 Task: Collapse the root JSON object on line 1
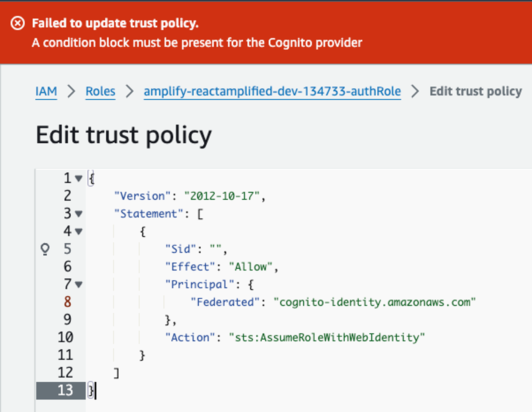click(79, 178)
